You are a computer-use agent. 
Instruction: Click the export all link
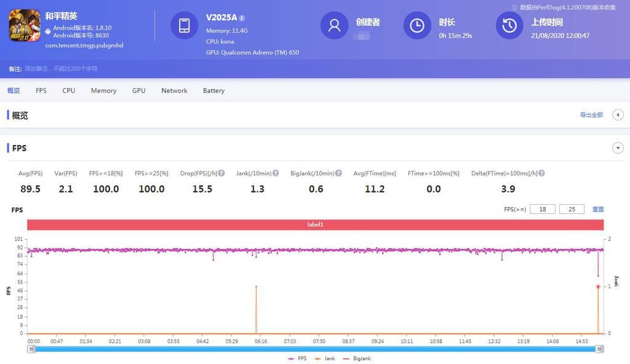point(591,115)
